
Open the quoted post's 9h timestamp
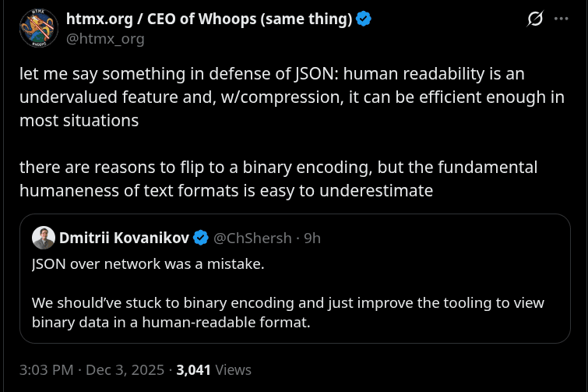point(312,237)
